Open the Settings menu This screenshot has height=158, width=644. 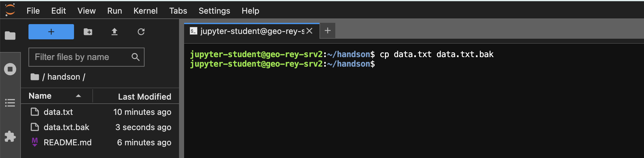[x=214, y=11]
